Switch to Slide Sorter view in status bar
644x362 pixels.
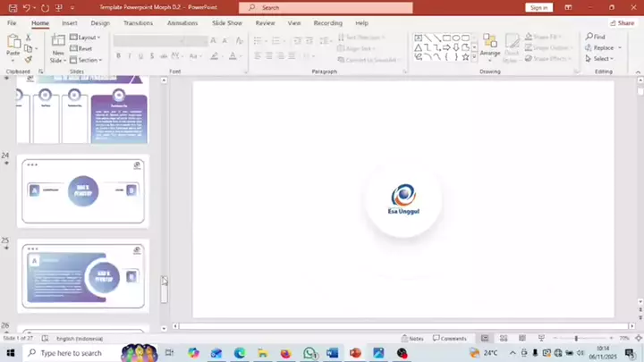(503, 339)
